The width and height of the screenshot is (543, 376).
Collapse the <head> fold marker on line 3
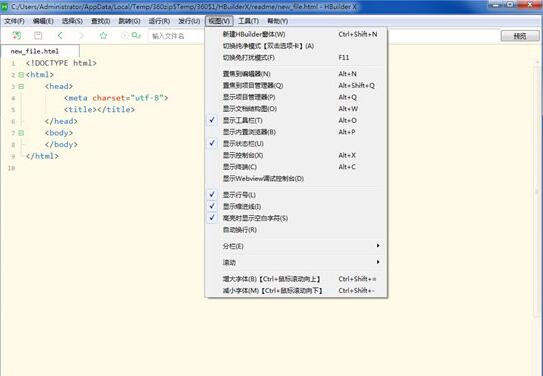(x=21, y=86)
